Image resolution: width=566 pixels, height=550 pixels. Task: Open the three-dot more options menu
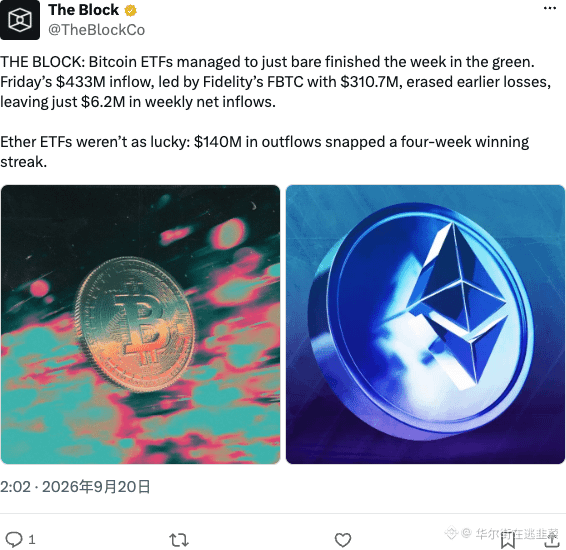point(549,8)
